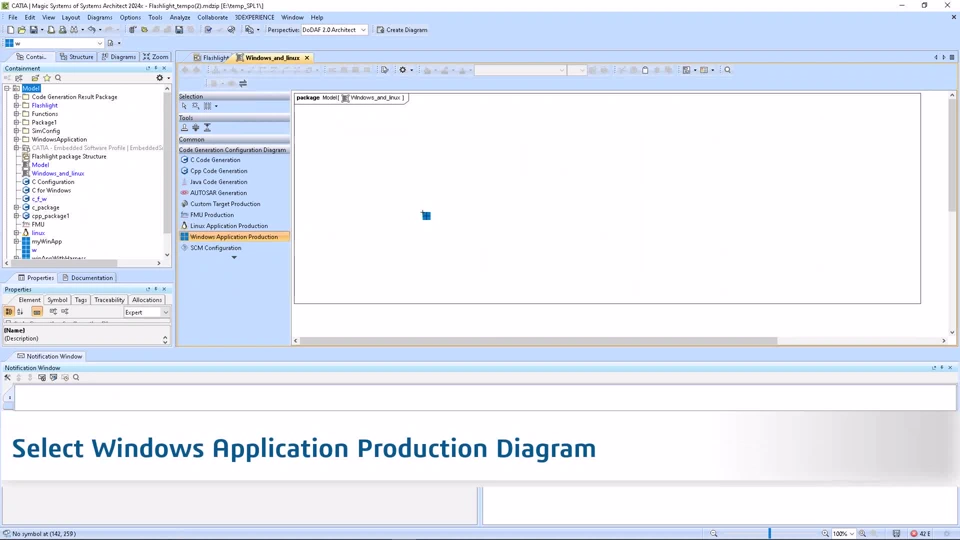
Task: Switch to the Structure tab
Action: pyautogui.click(x=77, y=56)
